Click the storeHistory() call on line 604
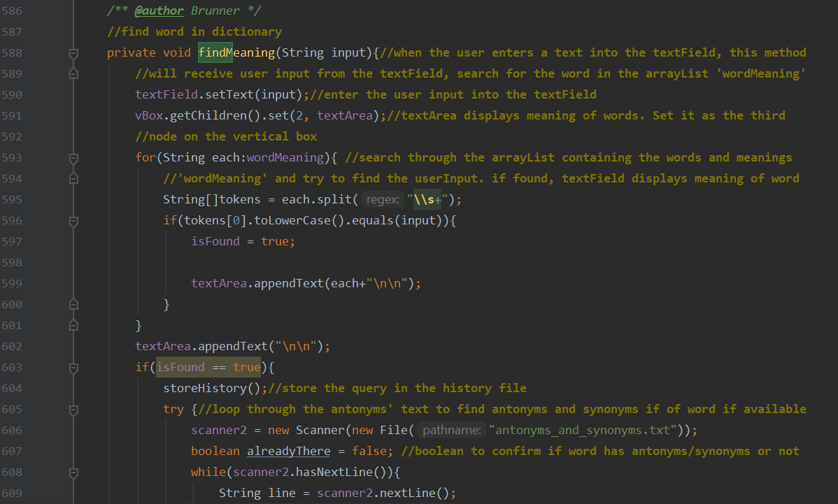This screenshot has width=838, height=504. (x=212, y=389)
